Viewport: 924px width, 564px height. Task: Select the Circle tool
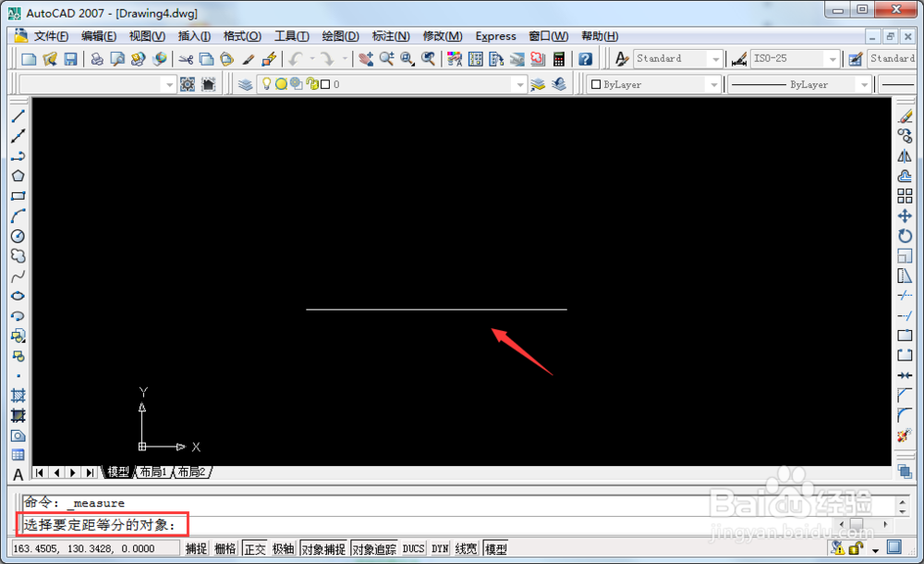(18, 236)
